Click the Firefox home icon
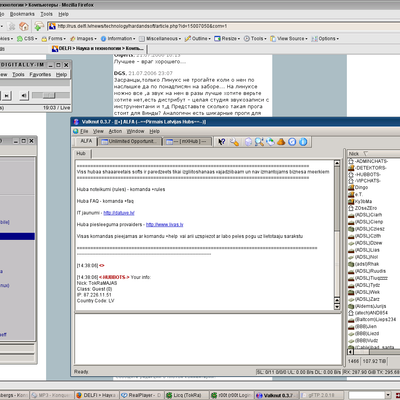 coord(24,26)
